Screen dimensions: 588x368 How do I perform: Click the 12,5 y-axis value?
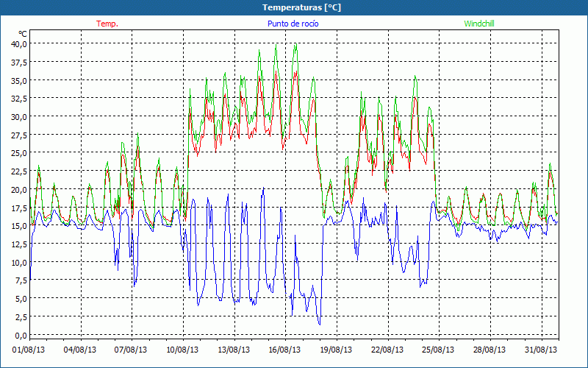point(19,244)
